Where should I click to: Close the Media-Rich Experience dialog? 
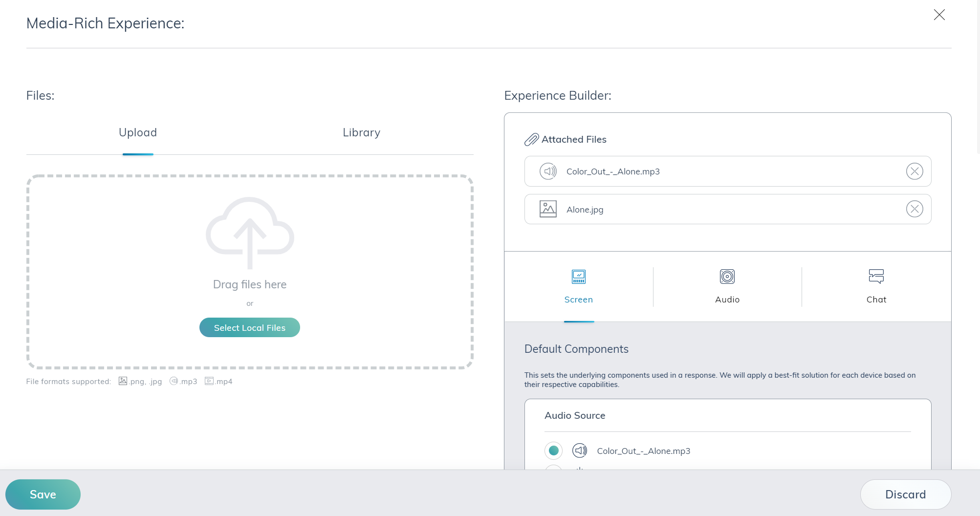click(x=939, y=15)
